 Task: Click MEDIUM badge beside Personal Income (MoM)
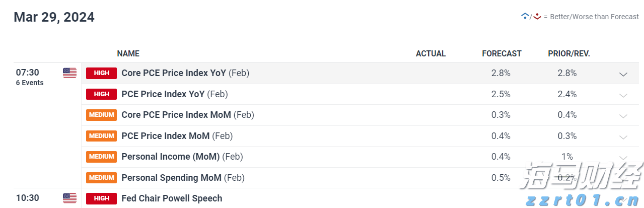(x=101, y=157)
